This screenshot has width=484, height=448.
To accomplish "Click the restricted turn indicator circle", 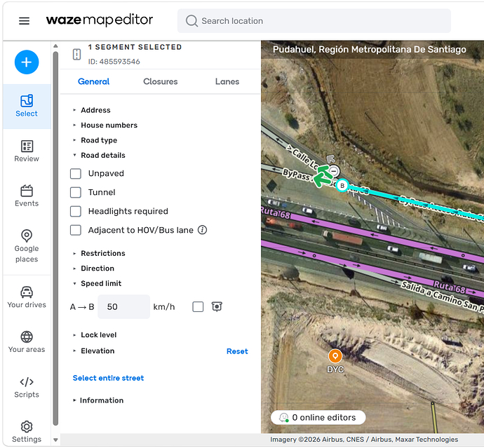I will click(334, 171).
